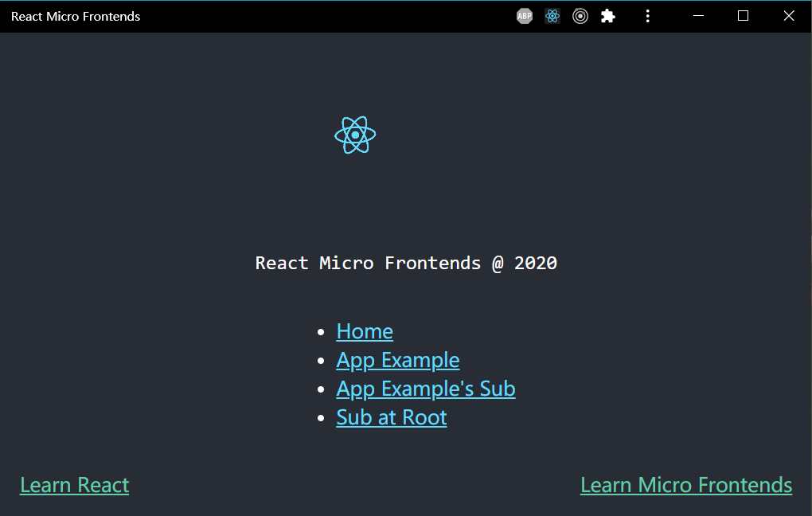This screenshot has width=812, height=516.
Task: Click the React atom logo
Action: tap(355, 135)
